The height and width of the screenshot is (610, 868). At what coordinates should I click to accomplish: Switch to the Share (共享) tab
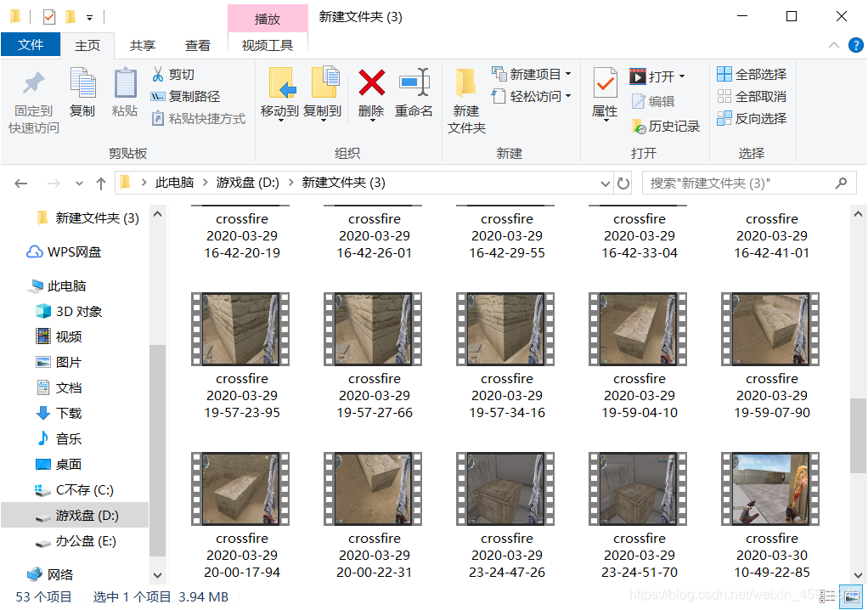point(143,45)
